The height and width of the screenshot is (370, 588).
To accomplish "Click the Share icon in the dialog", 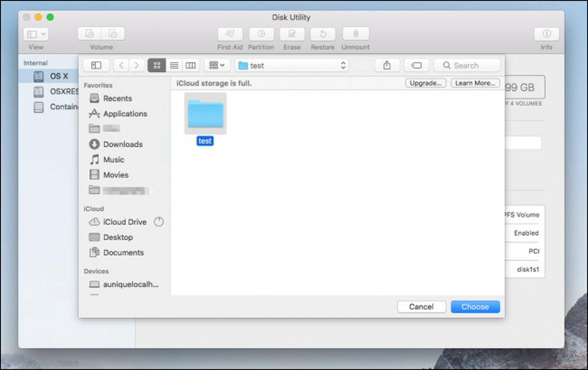I will (x=387, y=66).
